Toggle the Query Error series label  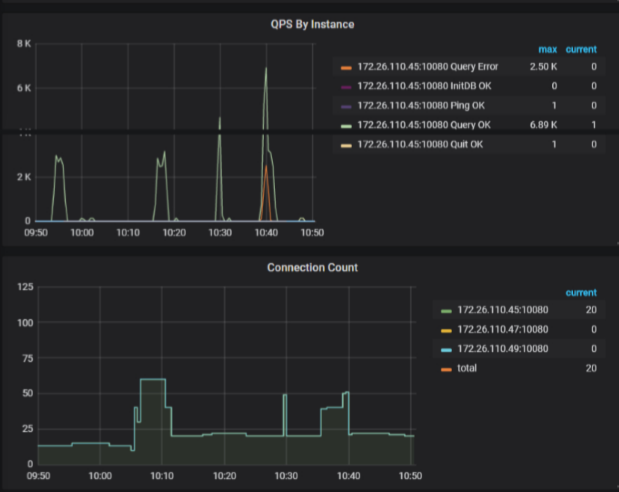pyautogui.click(x=428, y=67)
